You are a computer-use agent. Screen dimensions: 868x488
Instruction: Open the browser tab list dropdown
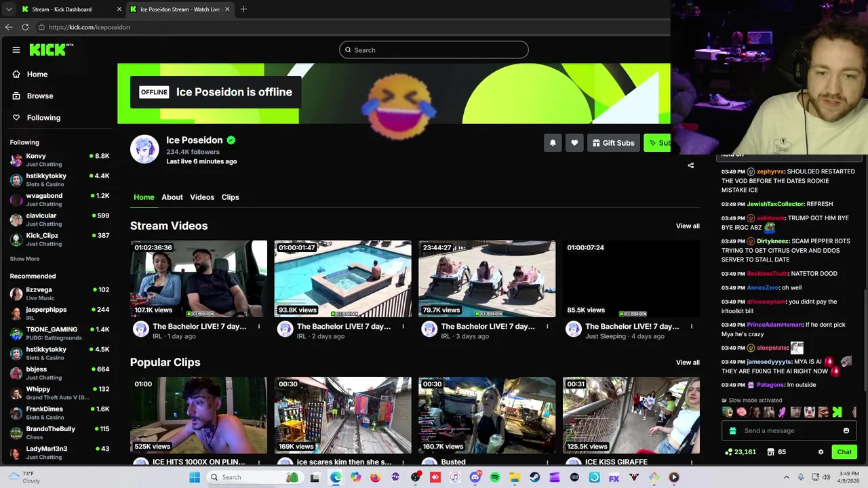click(8, 9)
